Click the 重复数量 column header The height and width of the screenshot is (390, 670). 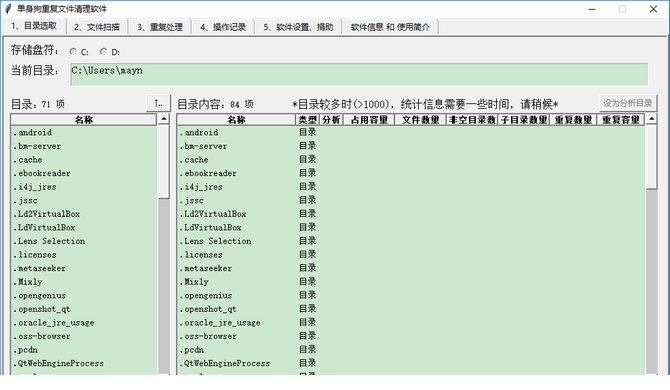(x=573, y=120)
